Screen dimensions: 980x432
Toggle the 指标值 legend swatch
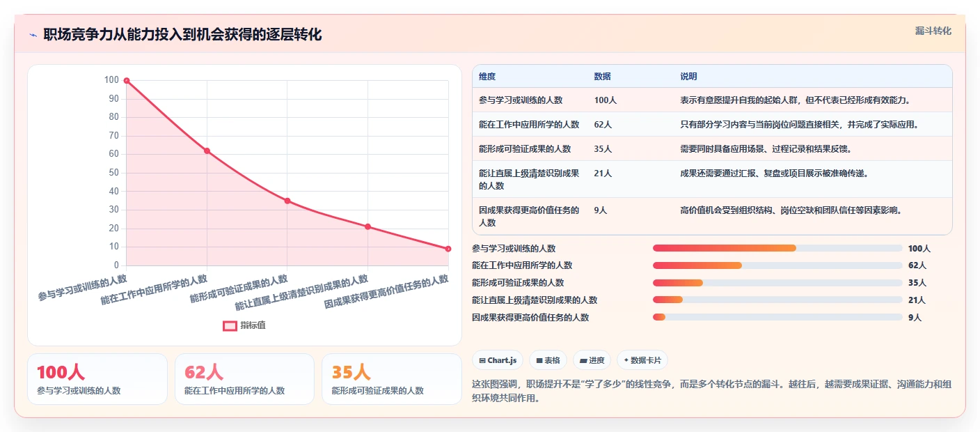point(230,325)
